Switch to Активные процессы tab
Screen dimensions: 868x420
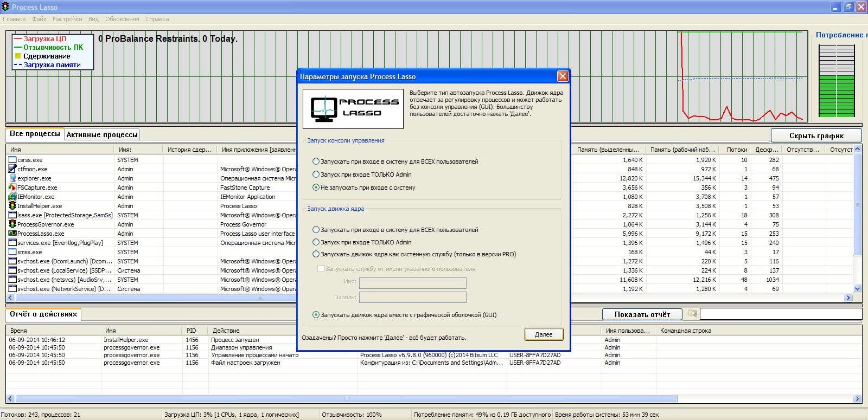(102, 134)
